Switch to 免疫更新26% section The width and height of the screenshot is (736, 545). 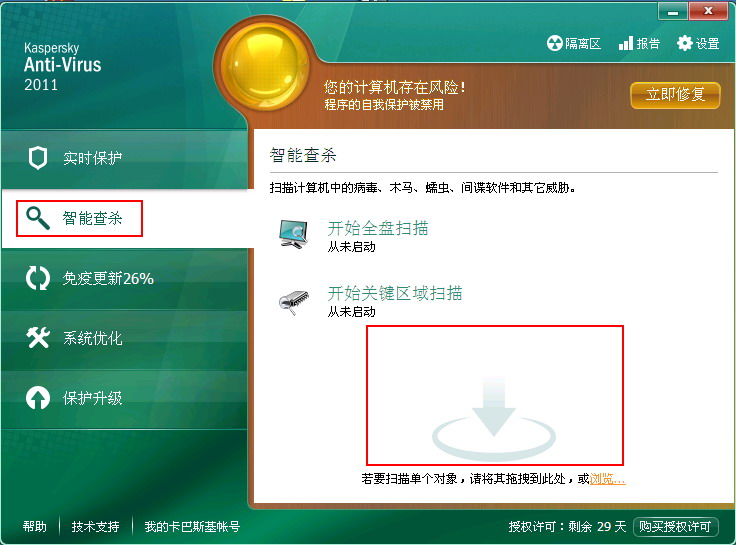[x=124, y=279]
